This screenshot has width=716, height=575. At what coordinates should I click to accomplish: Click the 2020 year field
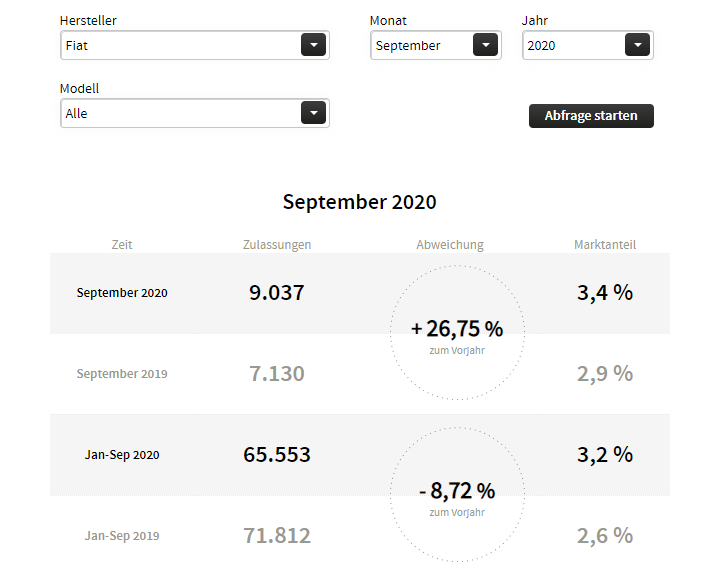572,45
